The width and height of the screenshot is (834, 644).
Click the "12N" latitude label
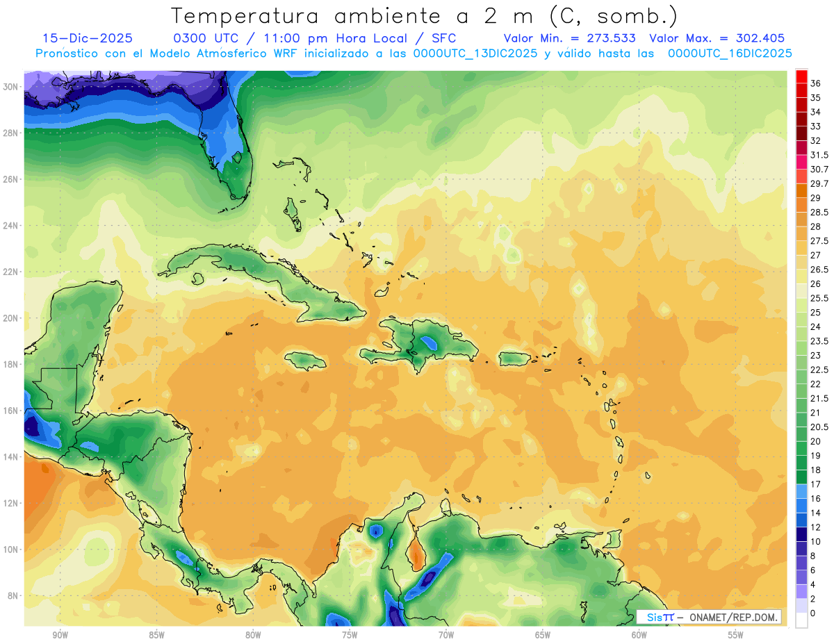[10, 503]
